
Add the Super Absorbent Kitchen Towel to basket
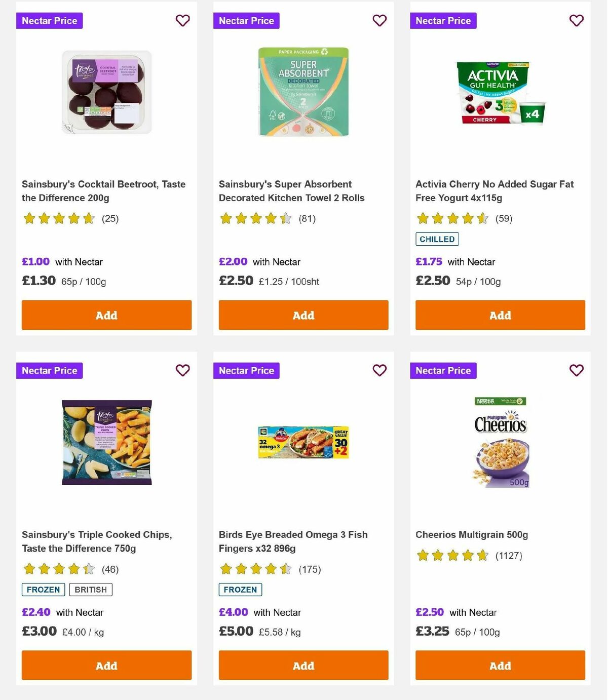click(x=303, y=315)
